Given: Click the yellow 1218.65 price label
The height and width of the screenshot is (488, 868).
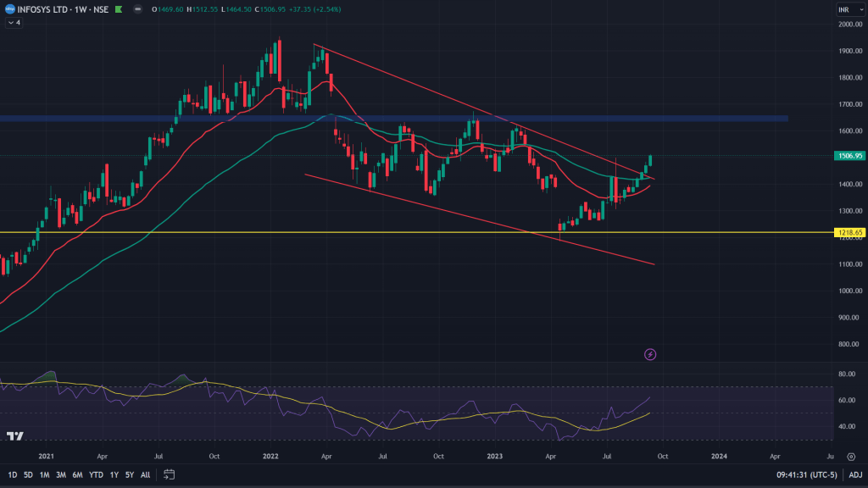Looking at the screenshot, I should click(x=850, y=231).
